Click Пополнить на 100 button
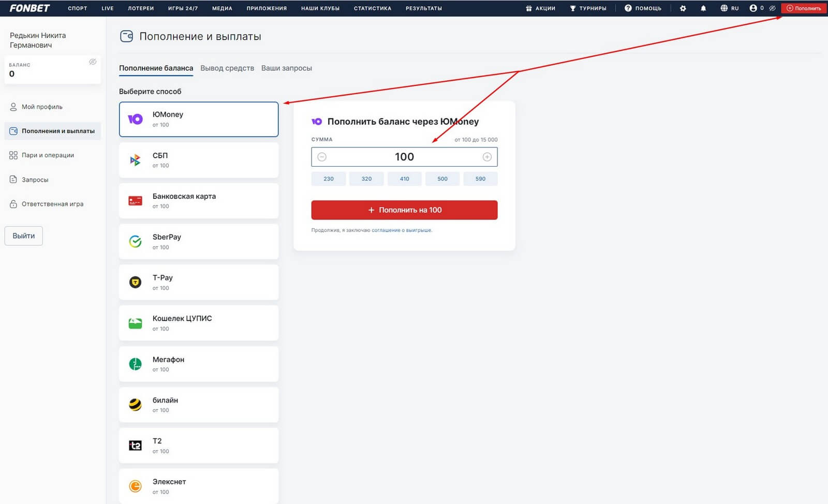This screenshot has width=828, height=504. coord(404,210)
